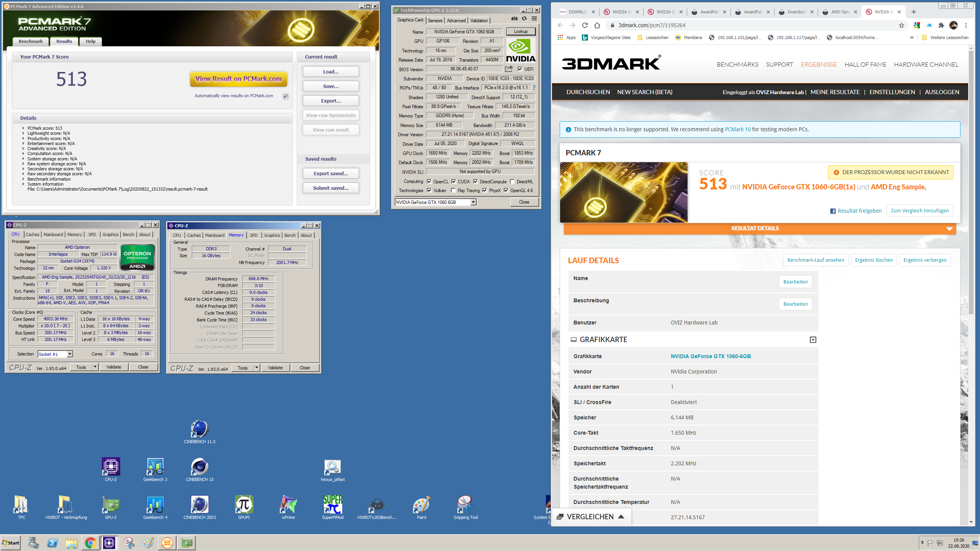Toggle the DirectCompute checkbox in GPU-Z
The width and height of the screenshot is (980, 551).
point(475,181)
